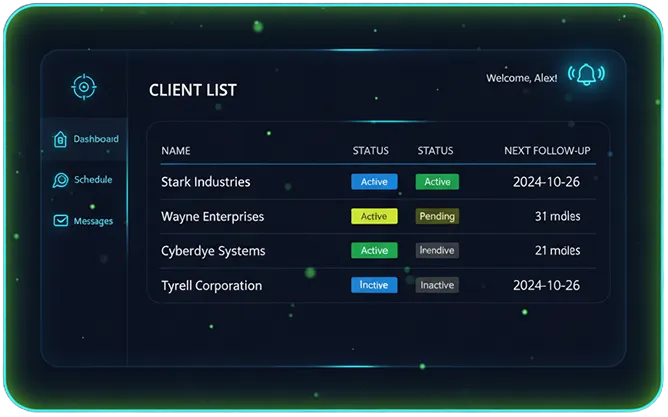This screenshot has width=668, height=417.
Task: Open the Cyberdyne Systems client row
Action: [x=212, y=251]
